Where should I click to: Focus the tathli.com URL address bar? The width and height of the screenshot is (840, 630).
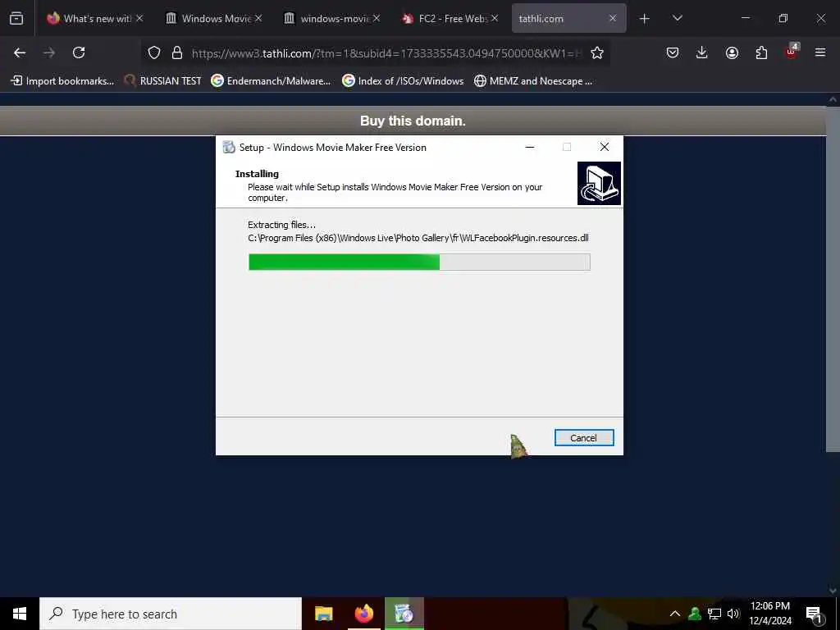click(x=386, y=53)
